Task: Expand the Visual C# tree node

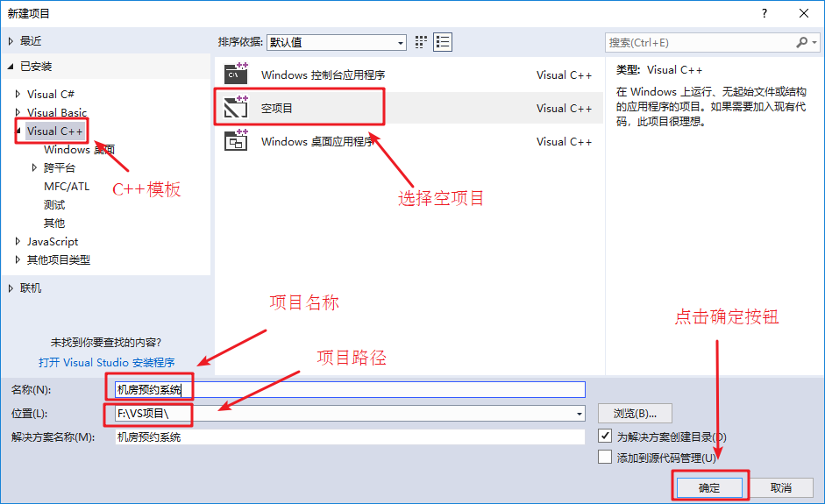Action: (x=18, y=94)
